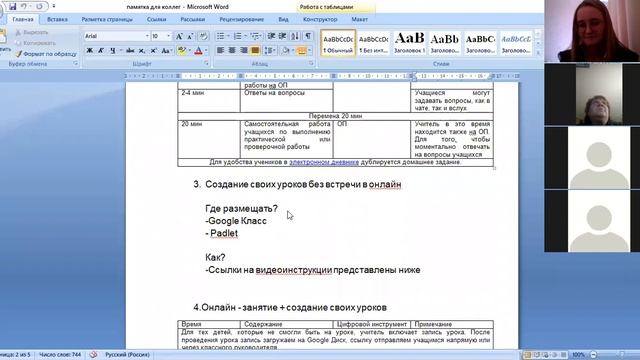Viewport: 640px width, 360px height.
Task: Toggle justified alignment (highlighted)
Action: coord(255,51)
